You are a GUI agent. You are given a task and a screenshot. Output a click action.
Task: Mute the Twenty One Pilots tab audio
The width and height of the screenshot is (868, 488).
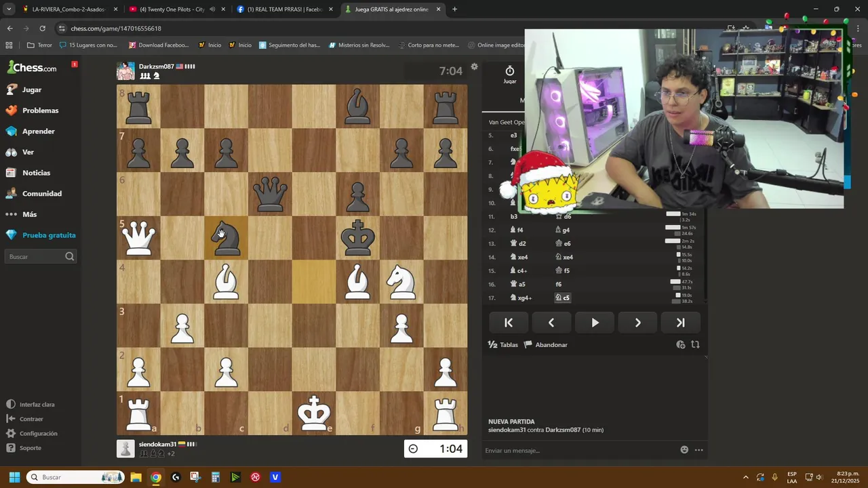pyautogui.click(x=212, y=9)
